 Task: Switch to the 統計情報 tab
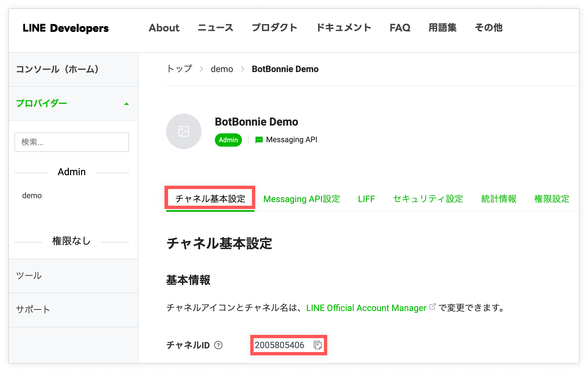499,199
